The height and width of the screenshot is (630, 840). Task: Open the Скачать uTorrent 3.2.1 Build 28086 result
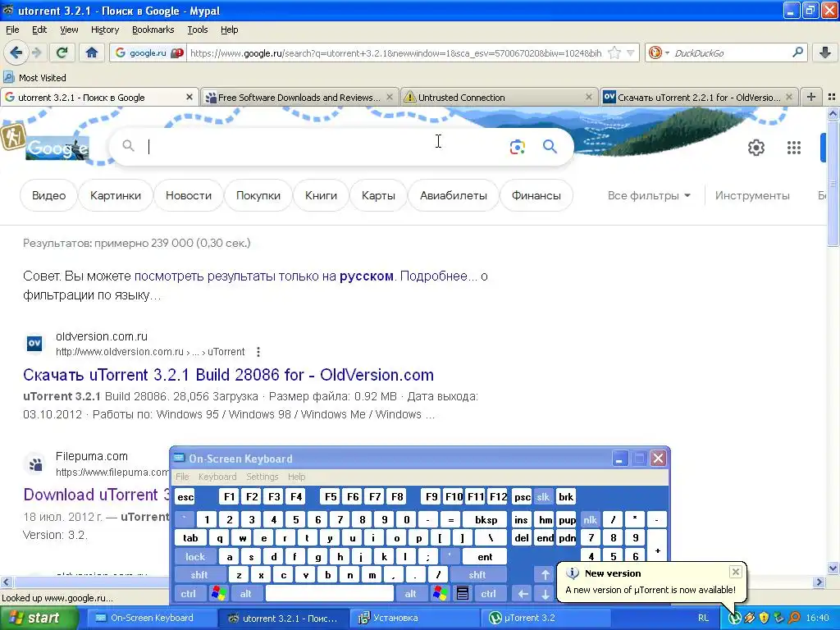click(x=228, y=374)
